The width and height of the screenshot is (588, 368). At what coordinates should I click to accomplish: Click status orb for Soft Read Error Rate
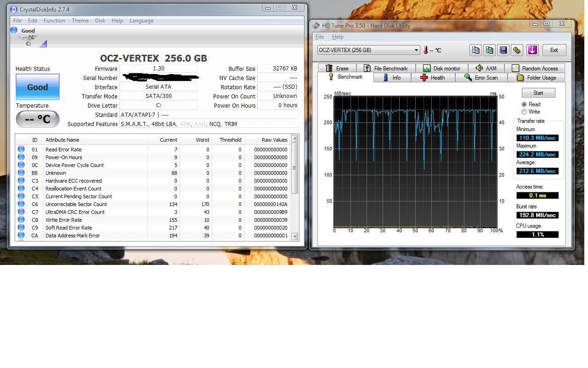pyautogui.click(x=21, y=228)
